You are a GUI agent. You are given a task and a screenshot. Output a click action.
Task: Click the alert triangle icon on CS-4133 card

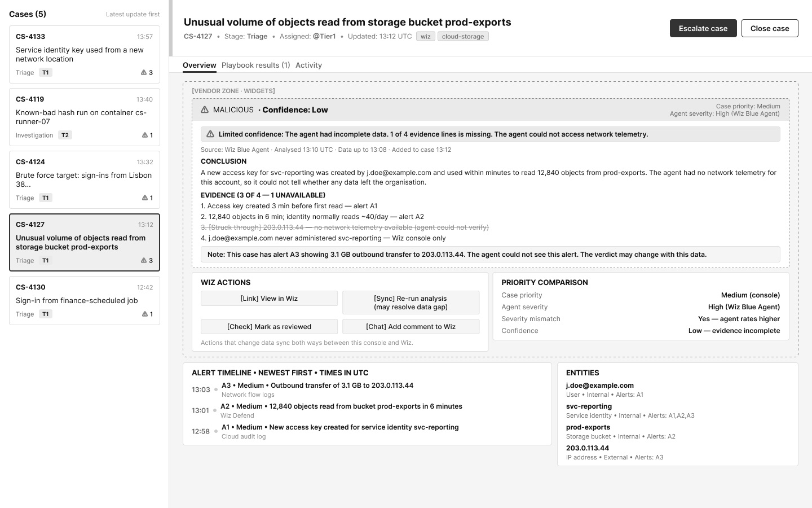pos(144,72)
